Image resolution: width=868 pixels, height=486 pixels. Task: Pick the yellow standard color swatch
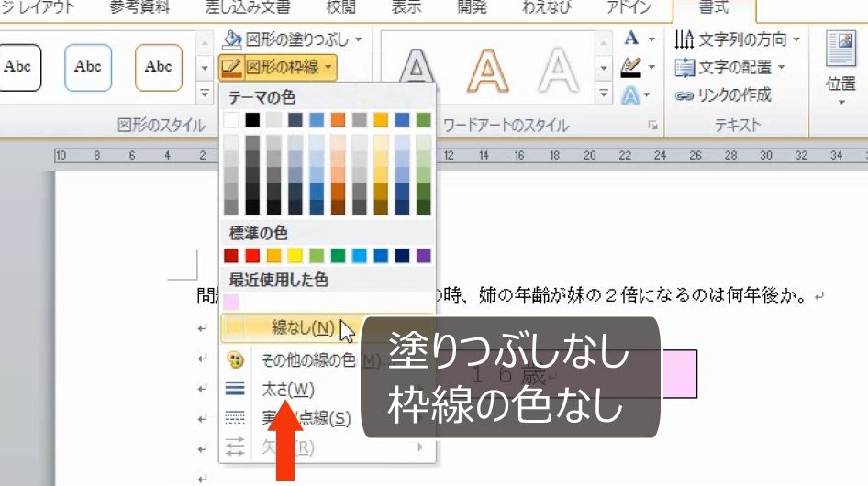[x=295, y=256]
